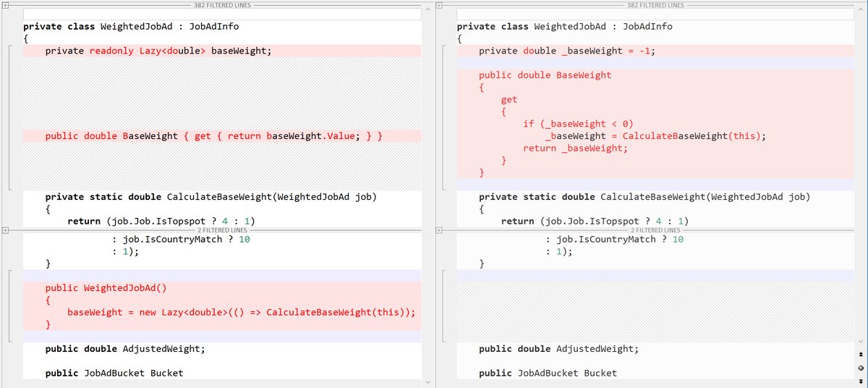Expand 2 filtered lines in right pane

click(x=439, y=229)
